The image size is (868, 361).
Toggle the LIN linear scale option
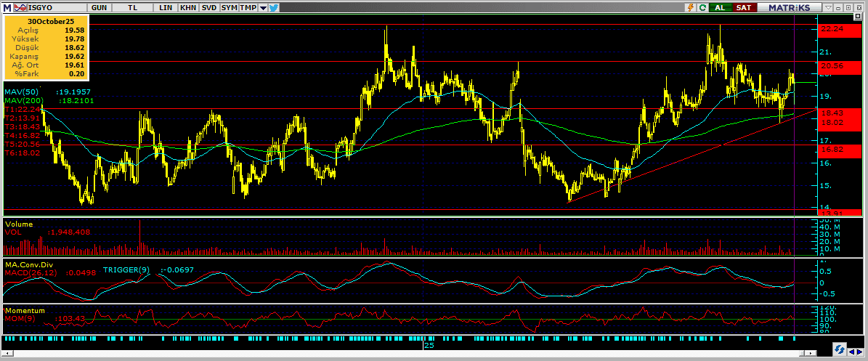coord(166,7)
